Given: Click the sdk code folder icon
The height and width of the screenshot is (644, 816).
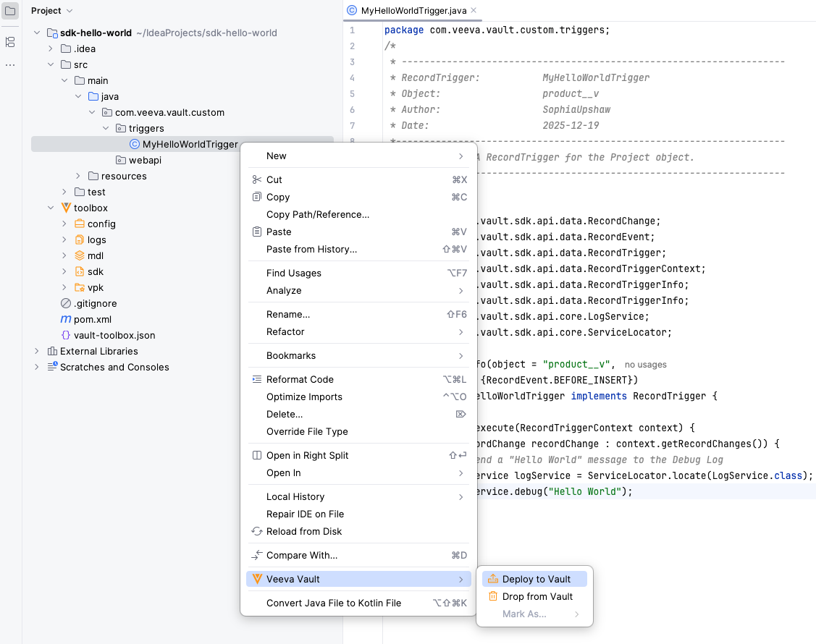Looking at the screenshot, I should 80,271.
